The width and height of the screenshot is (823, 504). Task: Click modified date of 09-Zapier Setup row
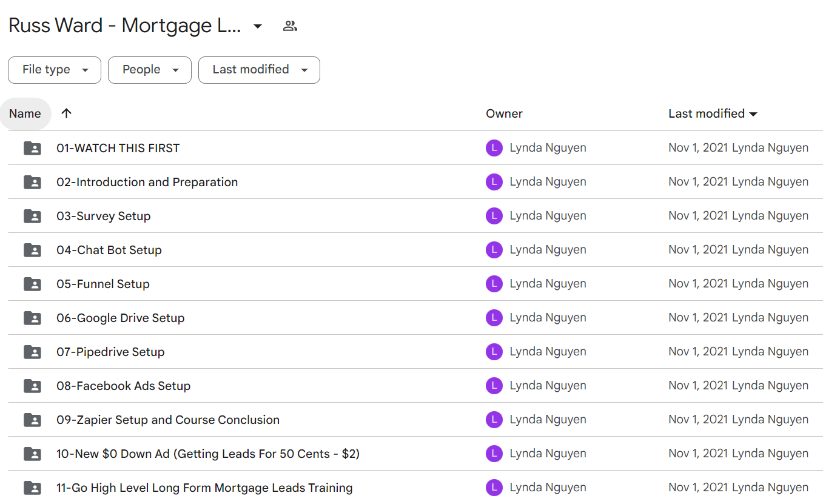(738, 420)
